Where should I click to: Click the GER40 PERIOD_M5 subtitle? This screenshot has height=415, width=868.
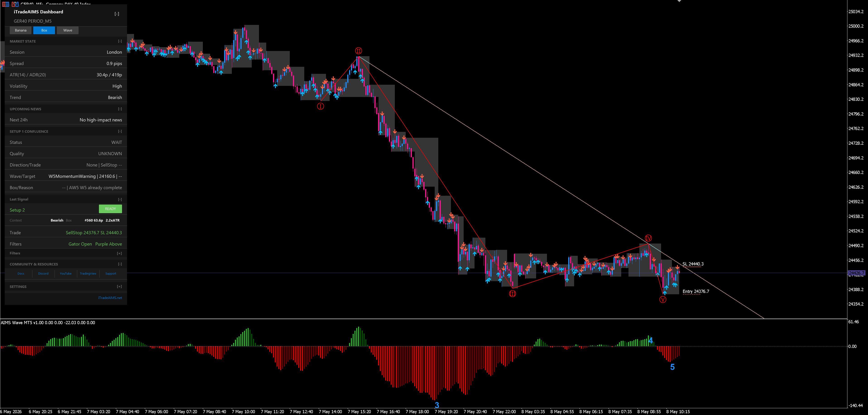coord(33,21)
